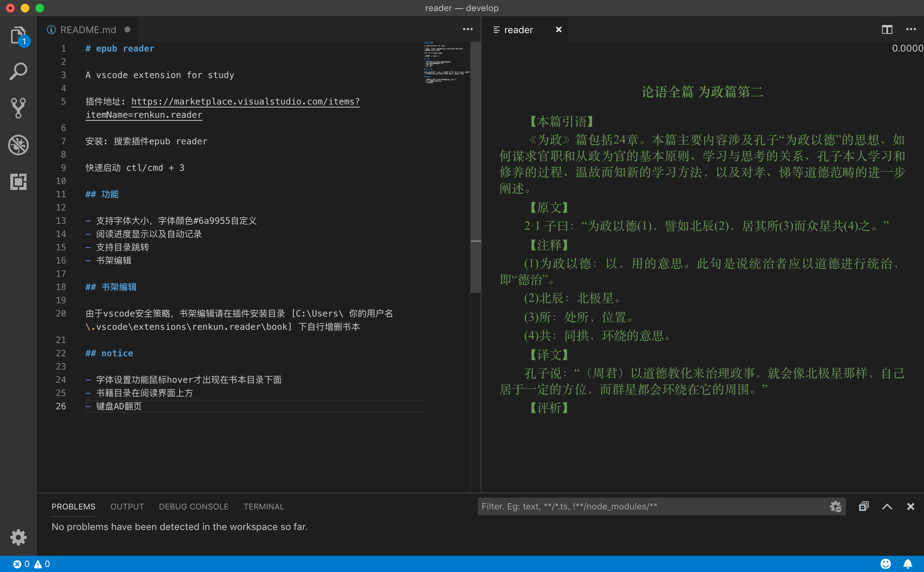Click the '【注释】' section label
This screenshot has width=924, height=572.
[x=549, y=245]
